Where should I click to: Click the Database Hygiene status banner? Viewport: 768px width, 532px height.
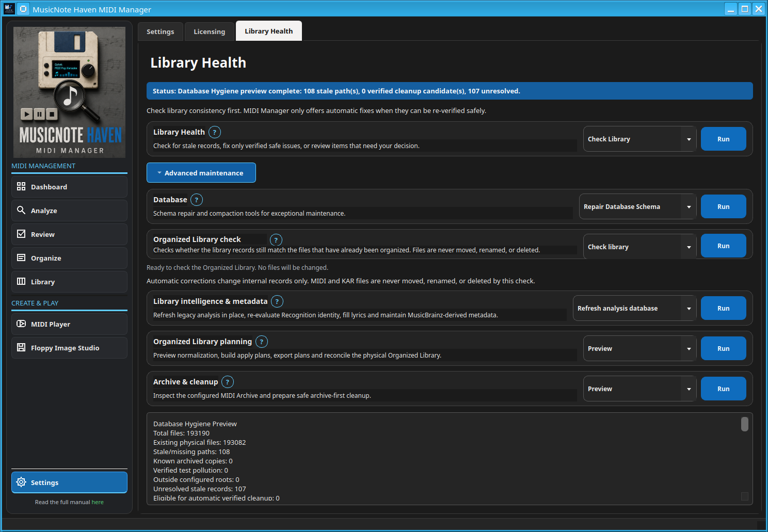tap(450, 91)
